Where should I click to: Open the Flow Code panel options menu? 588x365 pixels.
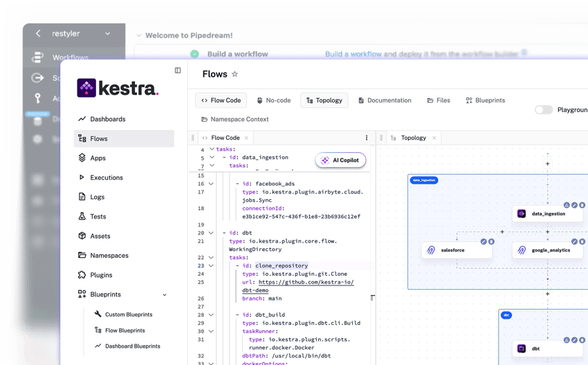tap(367, 138)
